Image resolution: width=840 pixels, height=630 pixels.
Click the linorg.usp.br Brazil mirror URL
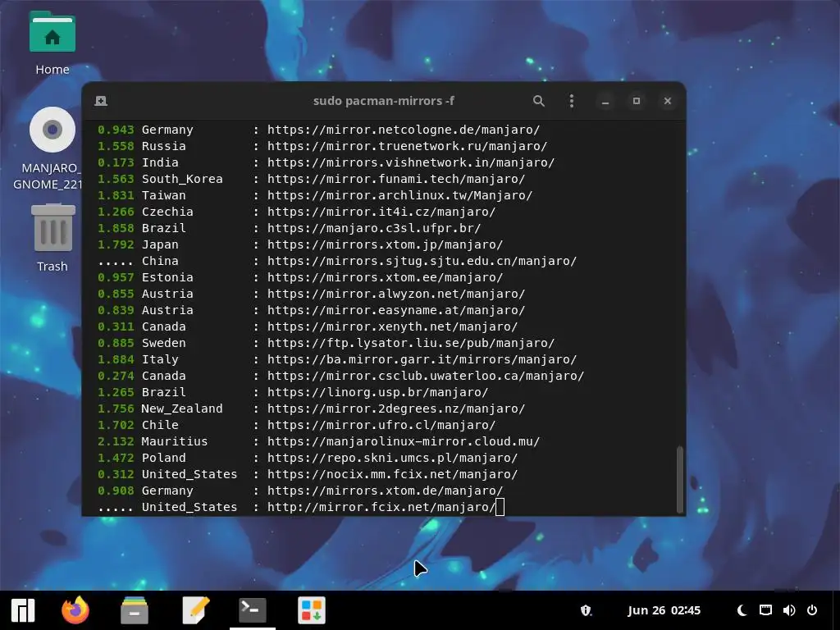pyautogui.click(x=377, y=392)
